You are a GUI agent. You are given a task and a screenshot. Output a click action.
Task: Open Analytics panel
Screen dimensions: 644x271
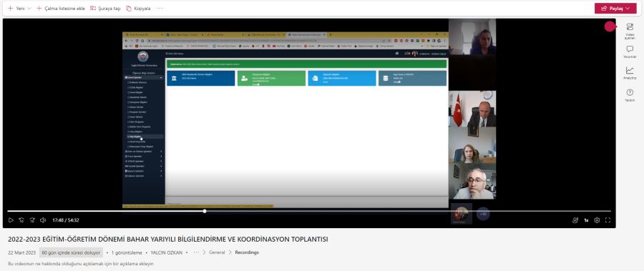tap(630, 73)
